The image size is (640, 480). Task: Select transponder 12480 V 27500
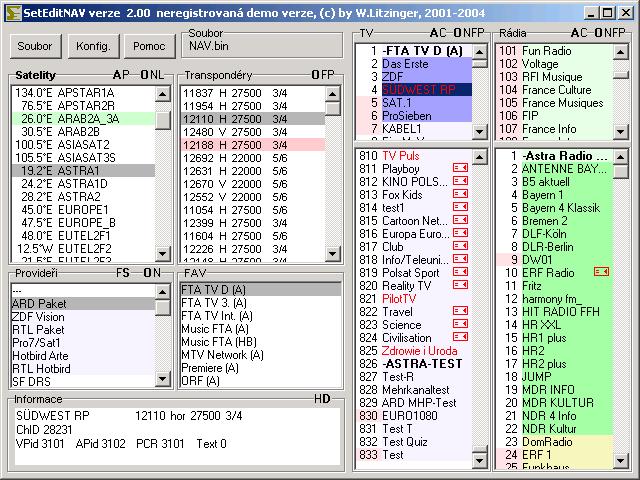[253, 132]
